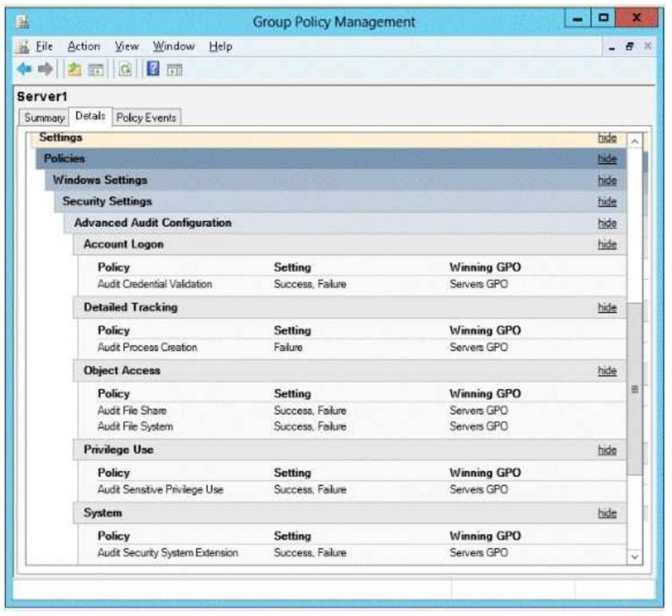Image resolution: width=672 pixels, height=616 pixels.
Task: Collapse the Advanced Audit Configuration header
Action: [x=345, y=223]
